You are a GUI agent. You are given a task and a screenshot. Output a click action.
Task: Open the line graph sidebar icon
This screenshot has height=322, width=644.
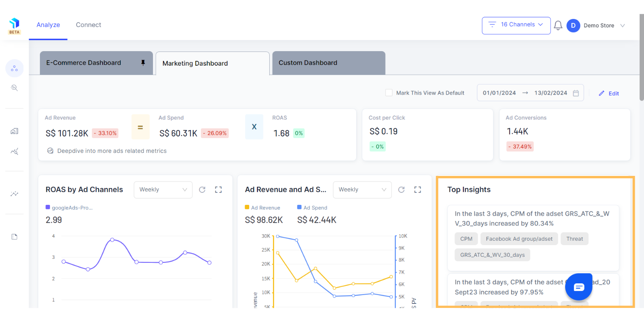pyautogui.click(x=14, y=194)
